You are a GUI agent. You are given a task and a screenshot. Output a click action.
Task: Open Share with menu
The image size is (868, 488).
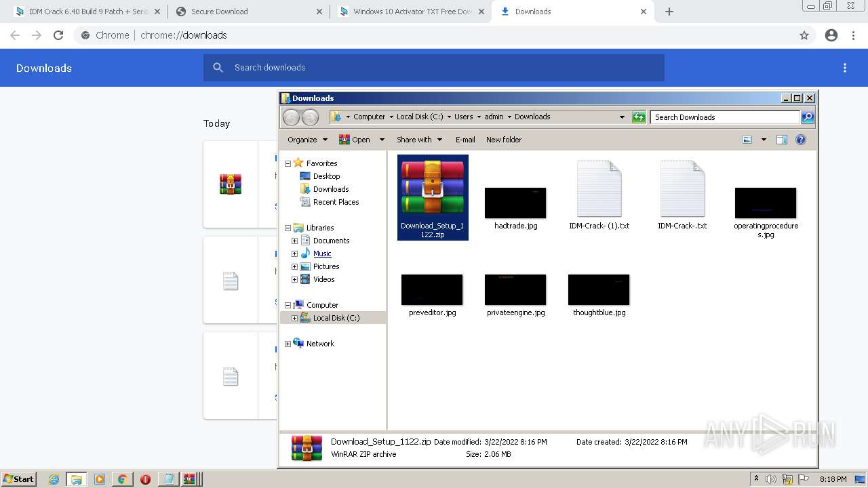[419, 140]
